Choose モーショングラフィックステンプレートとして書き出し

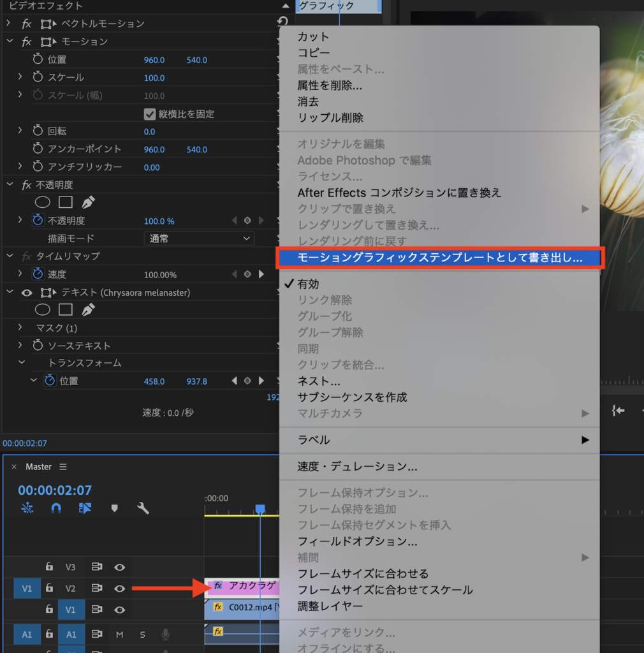coord(439,258)
